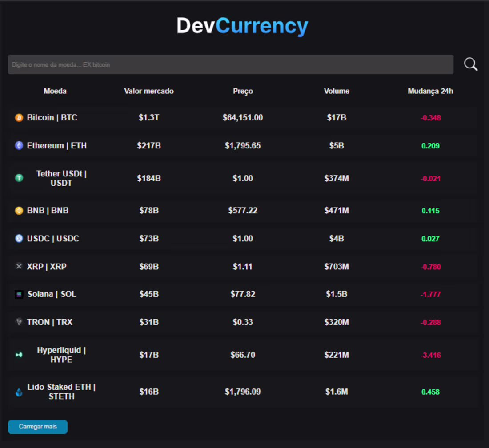Select Solana 24h change -1.777
This screenshot has width=489, height=448.
(x=431, y=294)
